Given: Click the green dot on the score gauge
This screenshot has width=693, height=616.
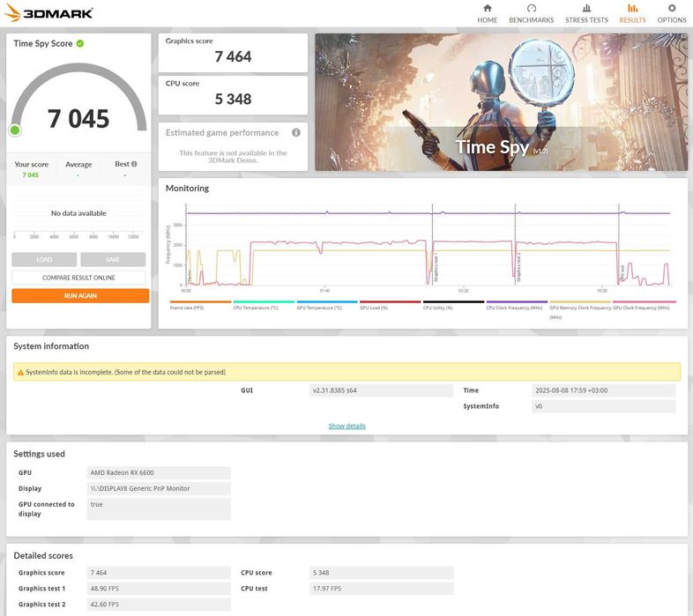Looking at the screenshot, I should [15, 130].
